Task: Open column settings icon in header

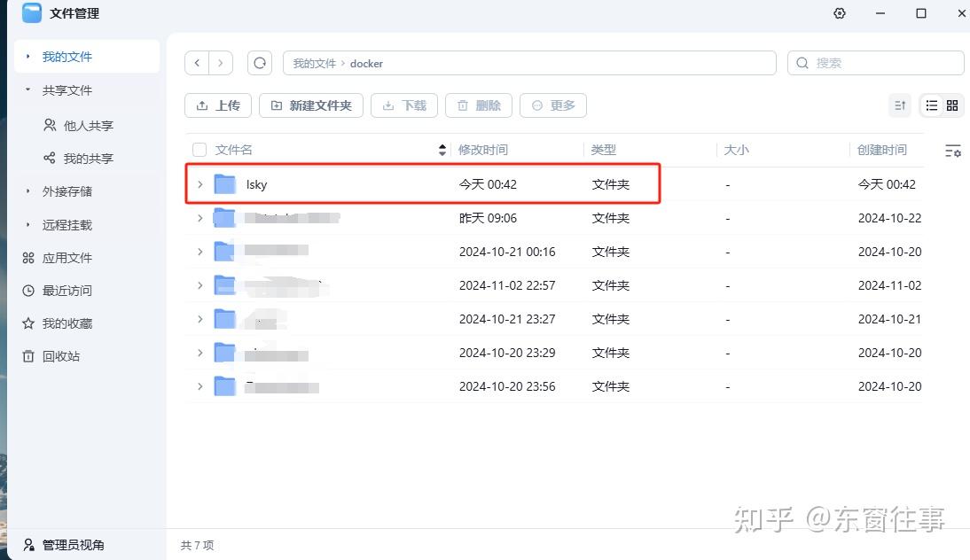Action: 952,151
